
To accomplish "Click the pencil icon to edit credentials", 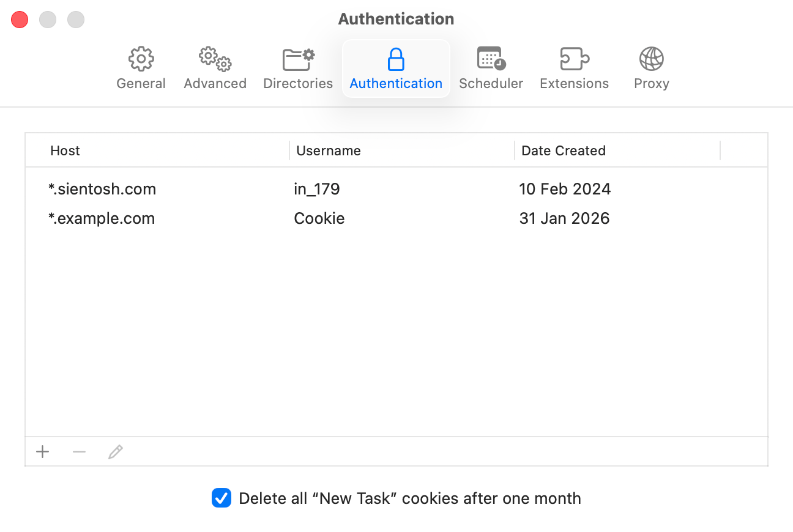I will click(x=116, y=451).
